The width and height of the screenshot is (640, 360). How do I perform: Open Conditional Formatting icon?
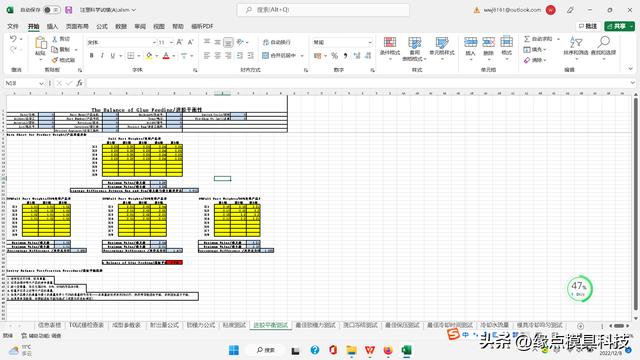click(390, 42)
